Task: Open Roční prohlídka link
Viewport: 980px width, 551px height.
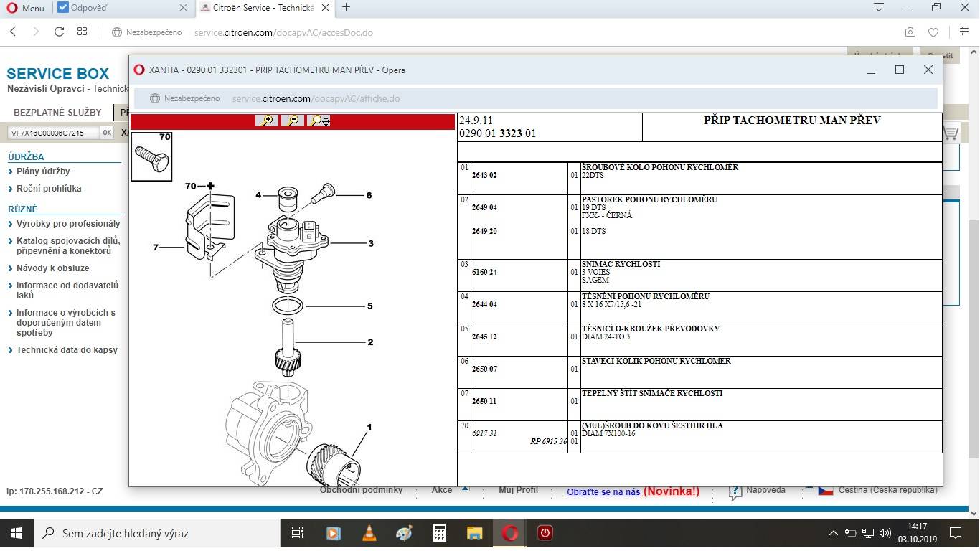Action: point(49,189)
